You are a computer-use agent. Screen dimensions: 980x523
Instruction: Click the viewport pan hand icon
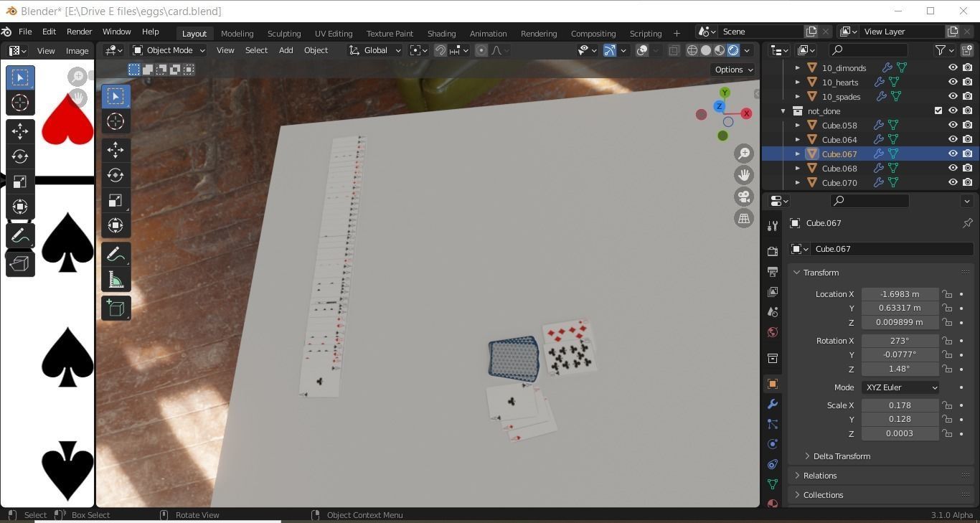pyautogui.click(x=744, y=175)
